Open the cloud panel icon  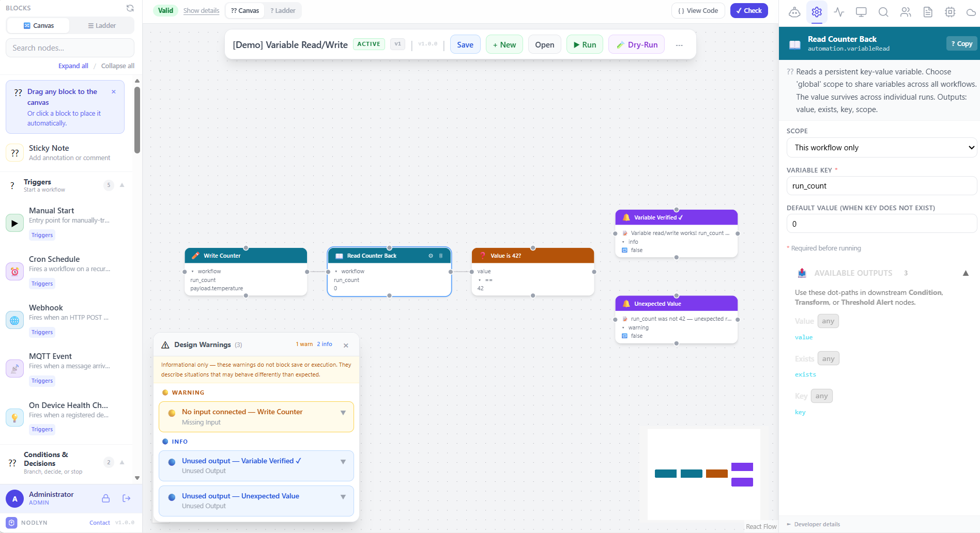pos(971,12)
